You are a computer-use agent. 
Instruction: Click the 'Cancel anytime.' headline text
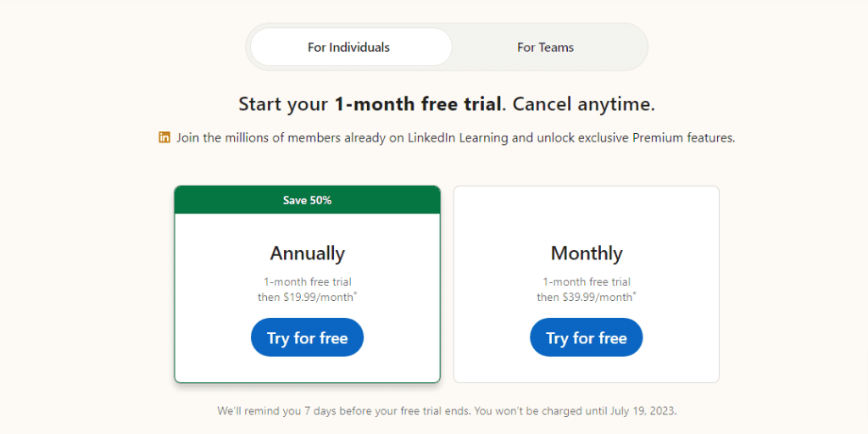click(583, 104)
